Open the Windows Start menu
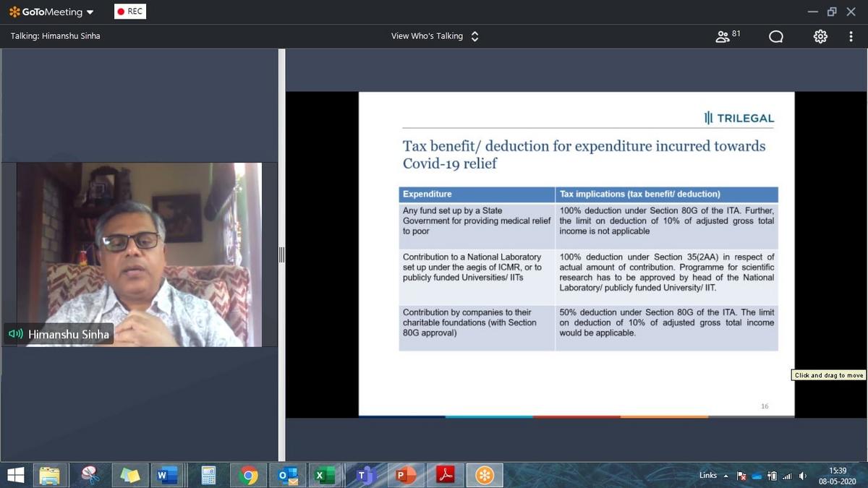This screenshot has width=868, height=488. point(15,475)
